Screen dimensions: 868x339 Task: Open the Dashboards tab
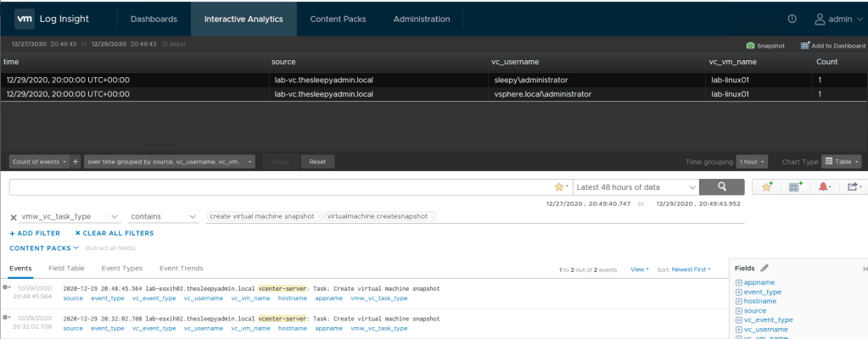point(154,19)
